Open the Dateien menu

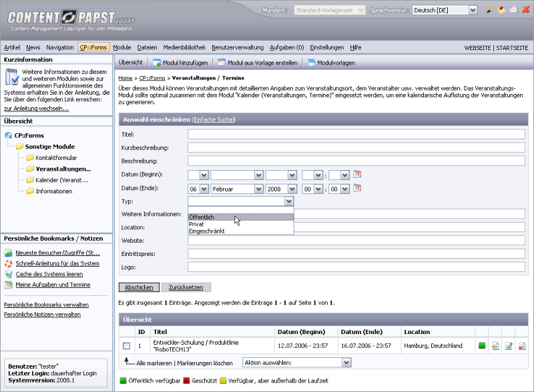click(147, 47)
